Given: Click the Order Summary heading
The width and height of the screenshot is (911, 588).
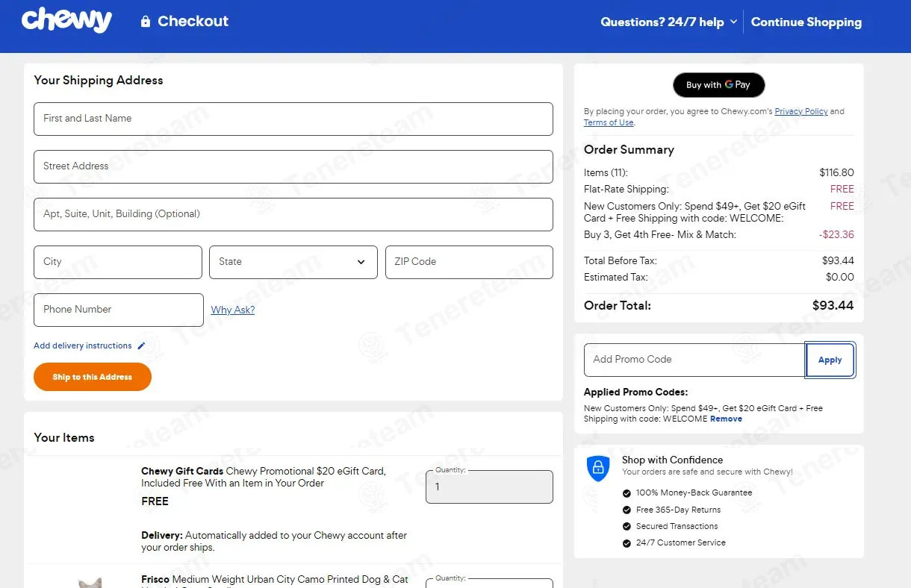Looking at the screenshot, I should pyautogui.click(x=629, y=149).
